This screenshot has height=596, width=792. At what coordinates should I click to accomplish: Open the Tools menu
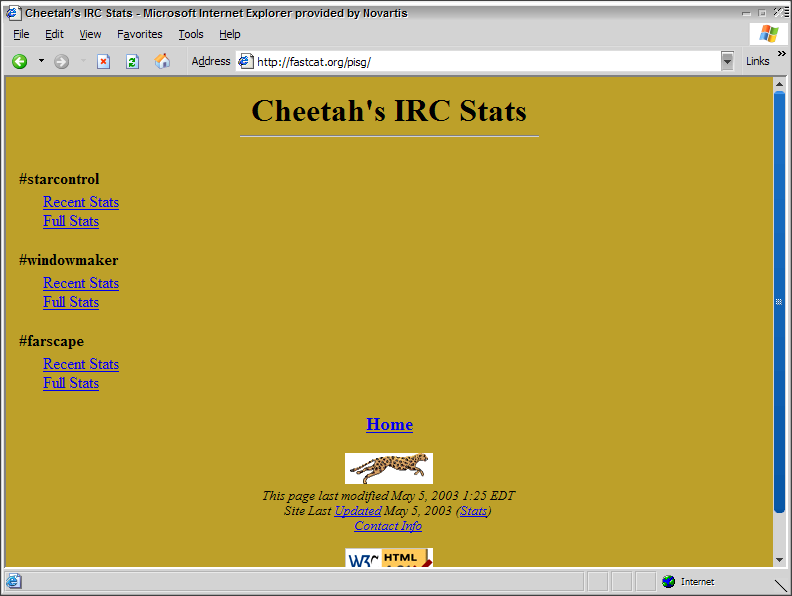pos(191,34)
